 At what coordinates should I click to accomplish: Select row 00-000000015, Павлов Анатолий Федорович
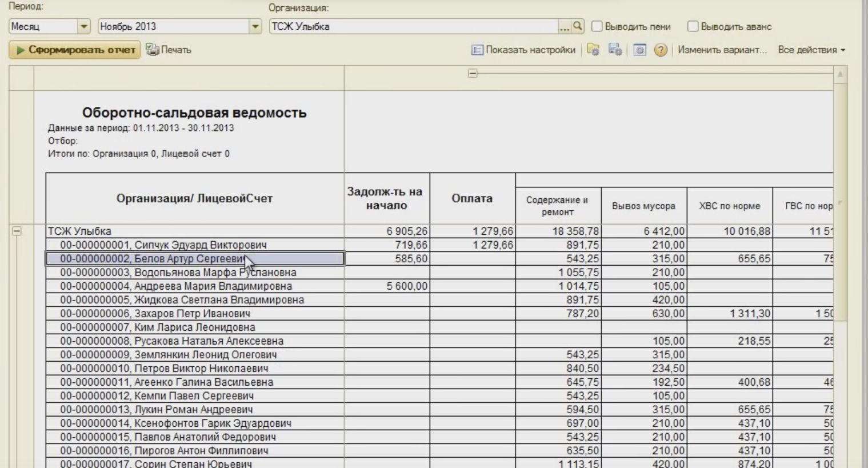click(195, 437)
